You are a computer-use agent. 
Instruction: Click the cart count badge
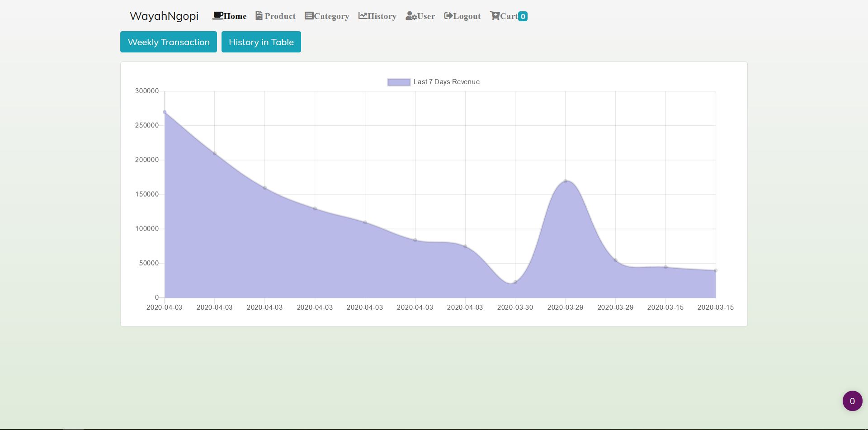[x=523, y=16]
